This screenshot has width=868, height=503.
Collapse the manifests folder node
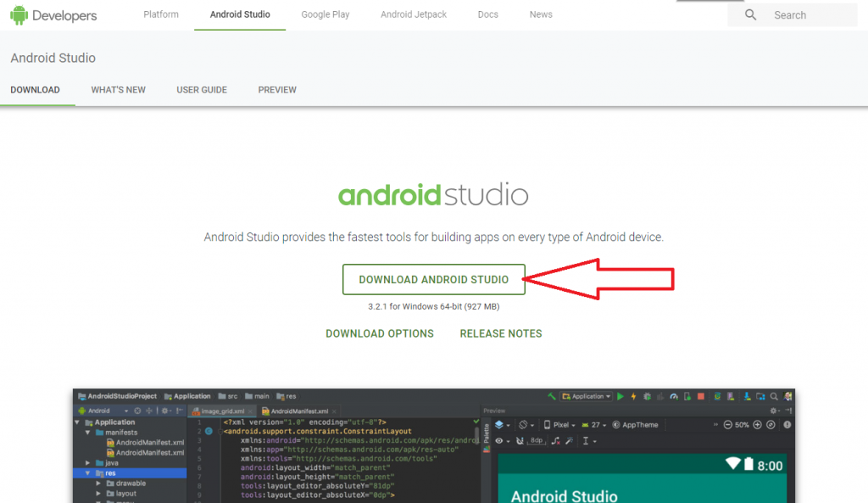(x=87, y=433)
